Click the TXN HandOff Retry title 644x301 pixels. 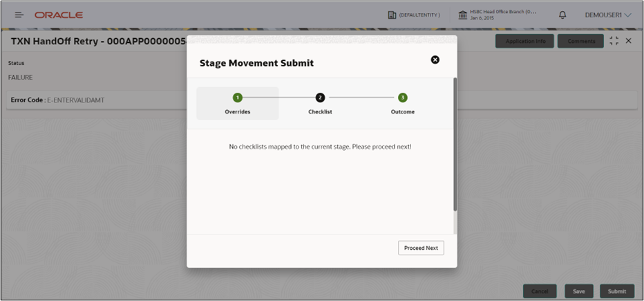(99, 41)
